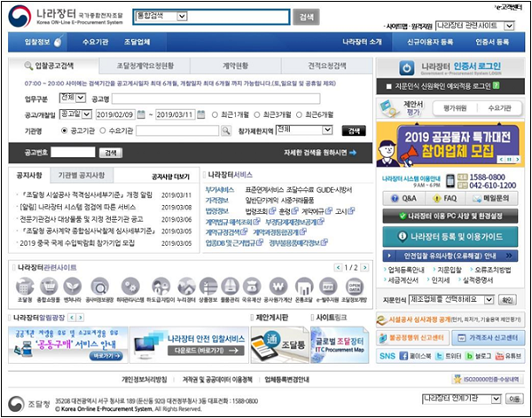Click the FAQ button
The width and height of the screenshot is (532, 418).
click(x=445, y=198)
